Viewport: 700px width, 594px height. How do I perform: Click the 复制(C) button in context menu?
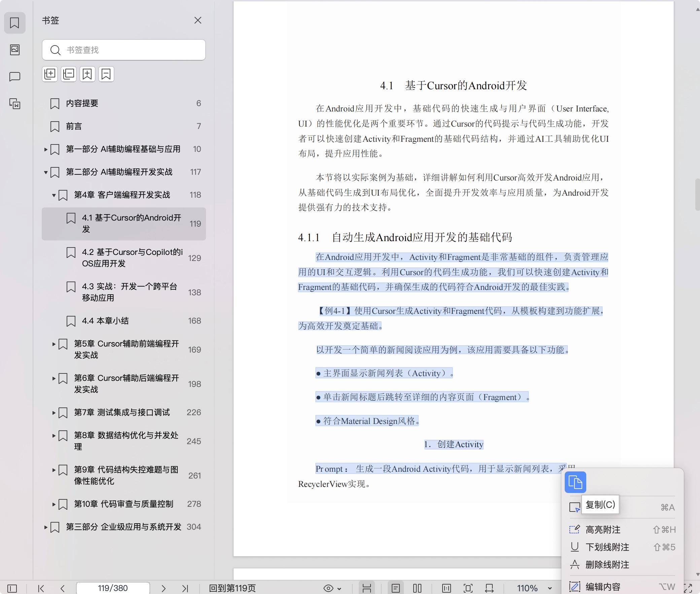(601, 504)
